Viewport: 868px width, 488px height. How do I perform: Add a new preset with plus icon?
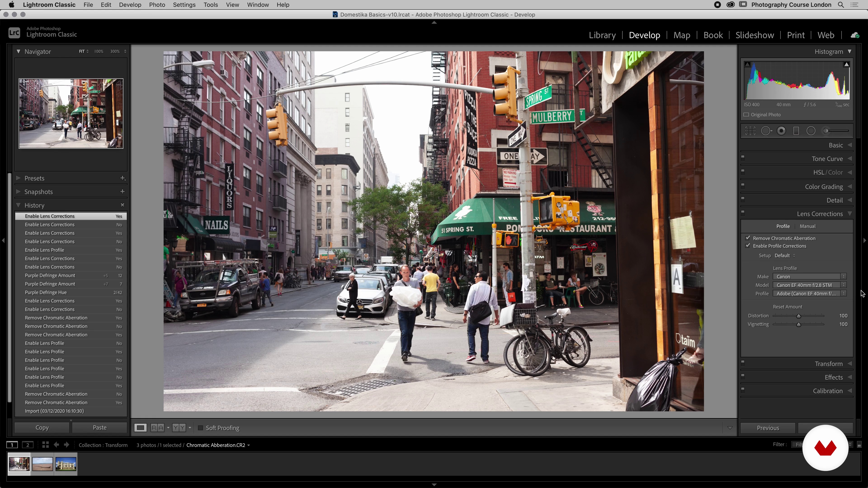[123, 178]
